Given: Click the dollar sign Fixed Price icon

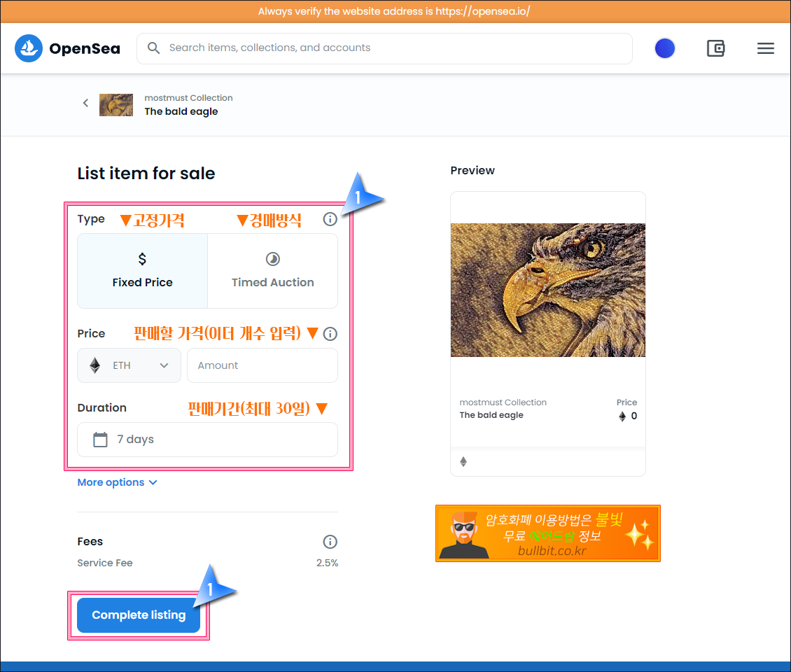Looking at the screenshot, I should tap(142, 259).
